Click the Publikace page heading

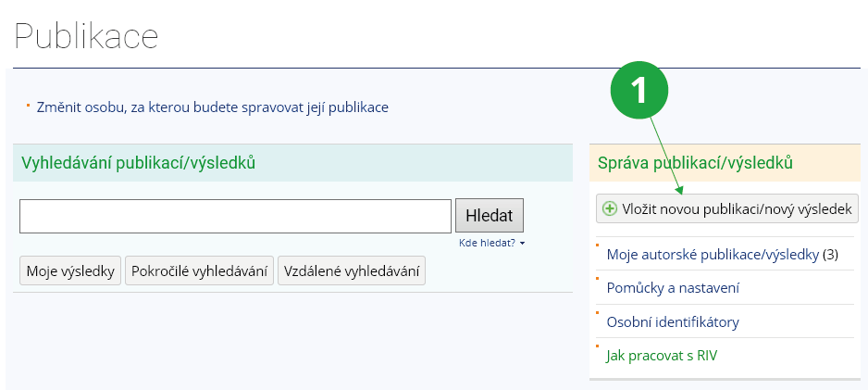pos(86,37)
